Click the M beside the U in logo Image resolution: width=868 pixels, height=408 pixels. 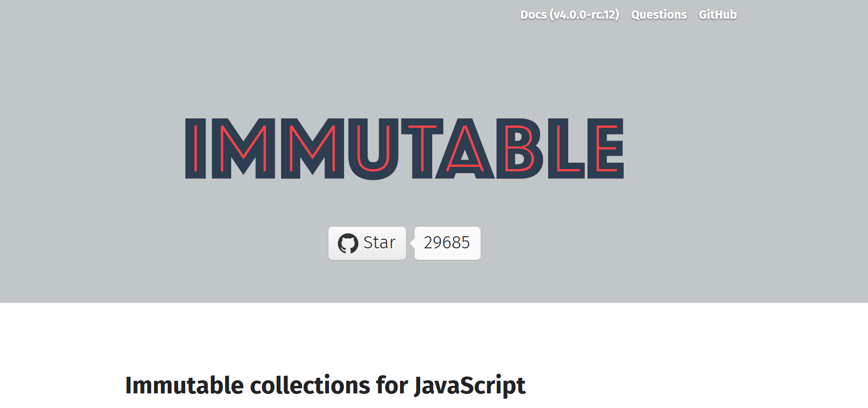click(x=312, y=149)
